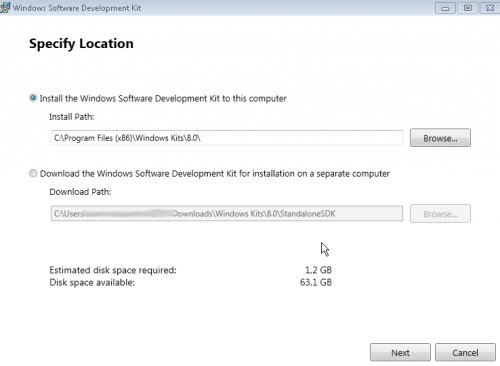
Task: Click 'Disk space available:' text
Action: 92,282
